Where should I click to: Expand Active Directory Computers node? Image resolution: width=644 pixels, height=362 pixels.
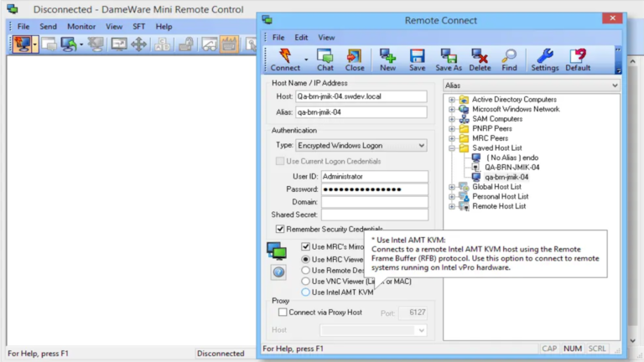(x=452, y=100)
